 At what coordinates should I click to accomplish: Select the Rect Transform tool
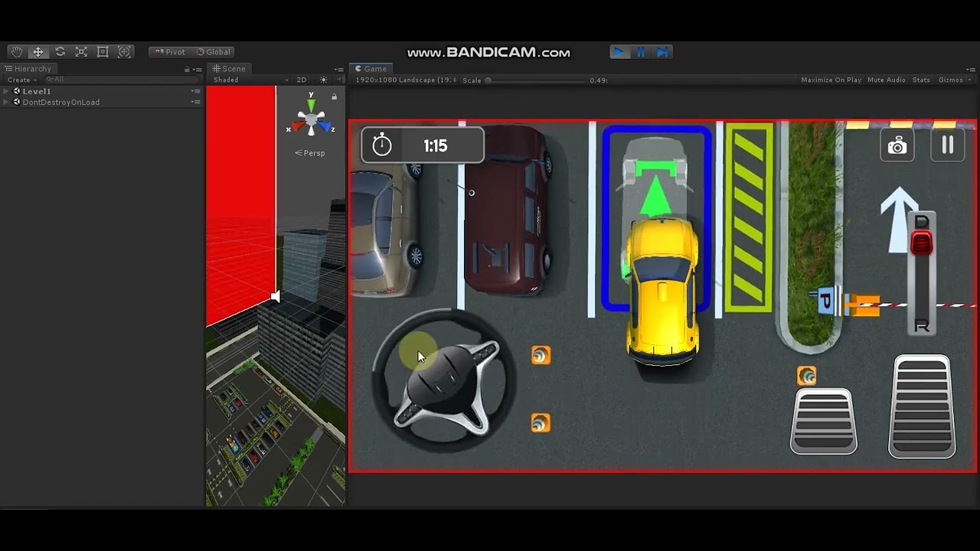103,52
